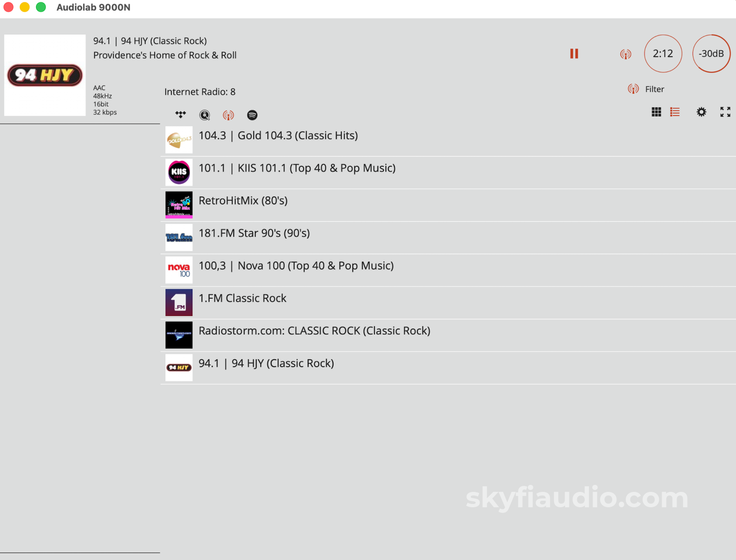Play 1.FM Classic Rock station
Viewport: 736px width, 560px height.
pyautogui.click(x=448, y=303)
